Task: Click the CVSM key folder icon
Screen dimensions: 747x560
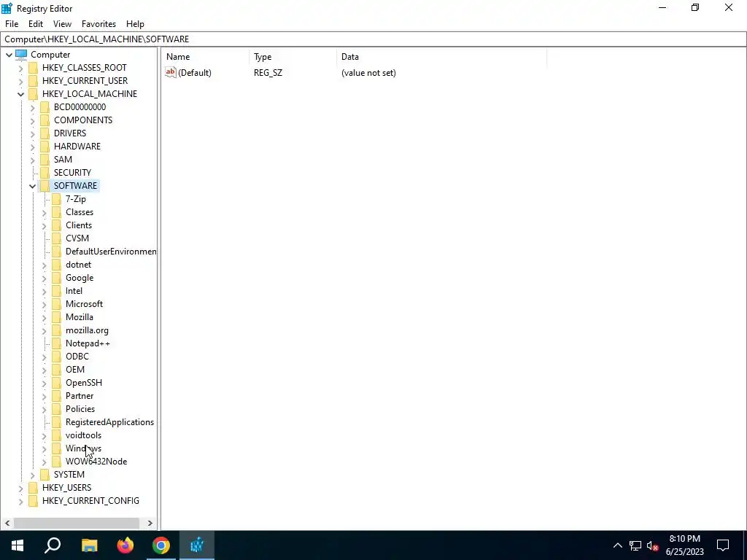Action: coord(57,238)
